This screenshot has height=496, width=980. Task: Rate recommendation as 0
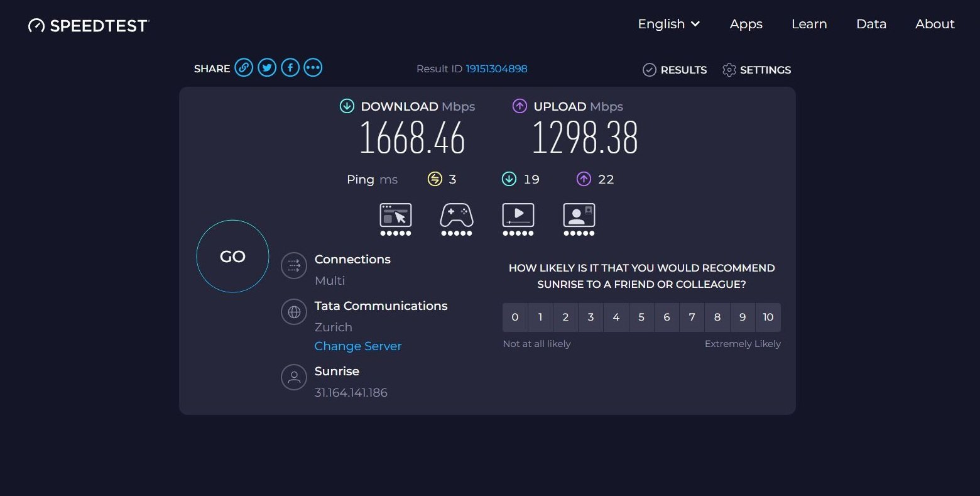pyautogui.click(x=515, y=317)
